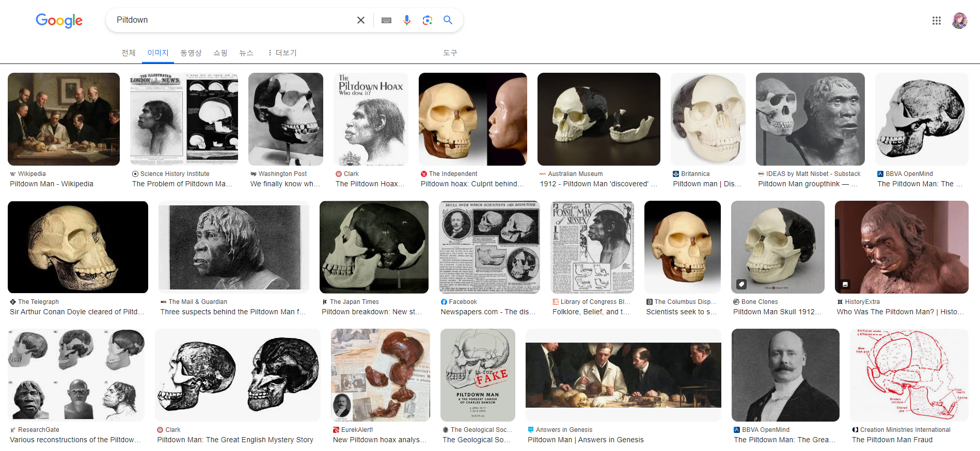Click the EurekAlert! favicon

[336, 430]
